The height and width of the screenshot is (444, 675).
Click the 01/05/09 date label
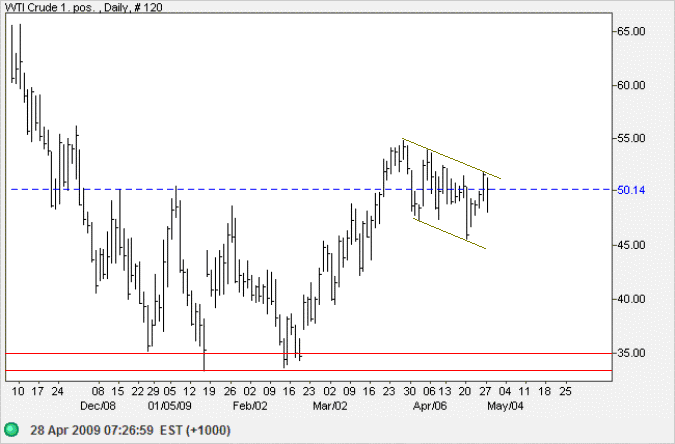170,406
